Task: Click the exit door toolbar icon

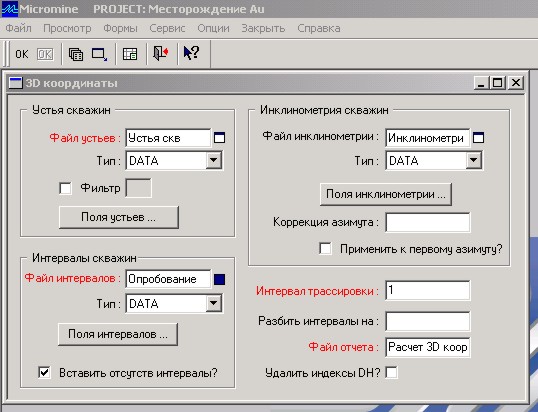Action: (x=161, y=54)
